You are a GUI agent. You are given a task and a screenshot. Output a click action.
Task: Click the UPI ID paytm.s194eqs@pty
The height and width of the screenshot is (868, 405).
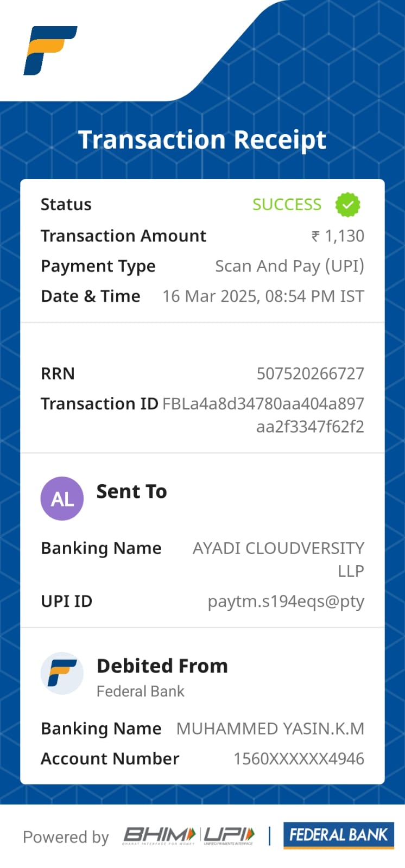pos(286,601)
